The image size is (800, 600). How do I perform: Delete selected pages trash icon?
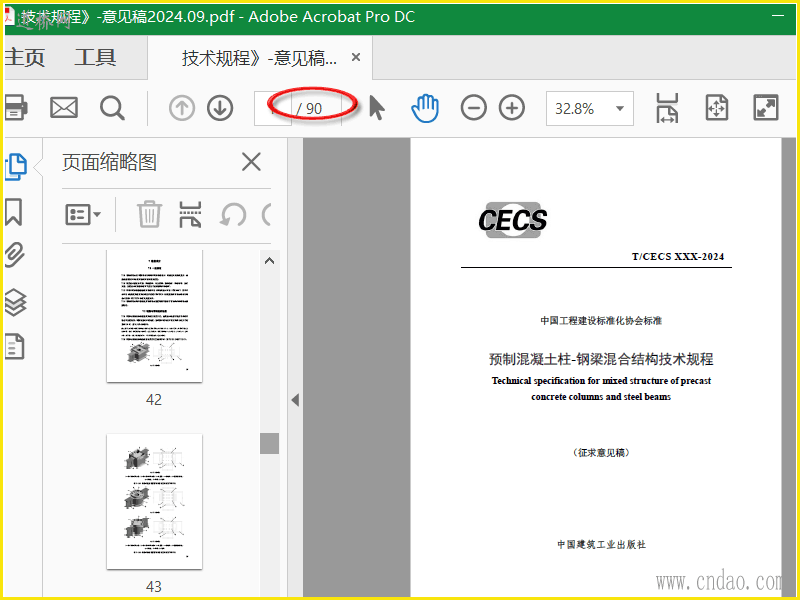pos(149,214)
